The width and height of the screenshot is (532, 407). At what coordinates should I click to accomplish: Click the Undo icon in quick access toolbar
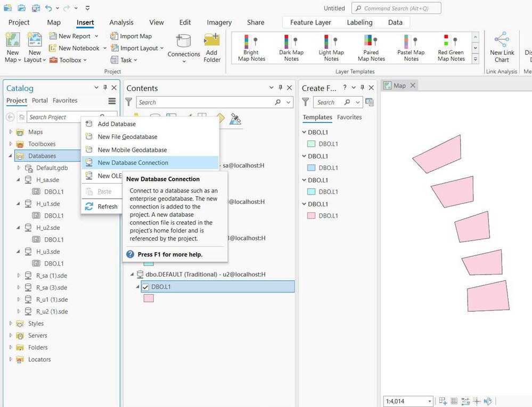point(48,8)
